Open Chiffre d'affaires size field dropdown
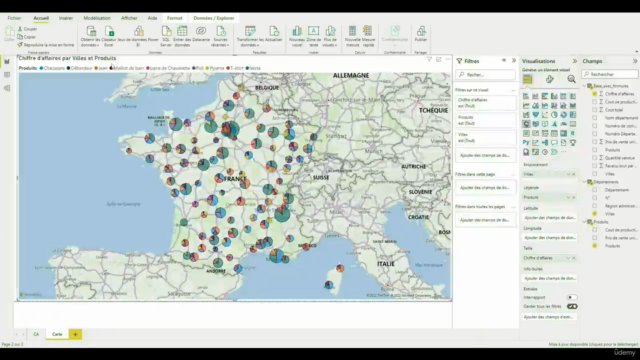The image size is (640, 360). coord(568,258)
